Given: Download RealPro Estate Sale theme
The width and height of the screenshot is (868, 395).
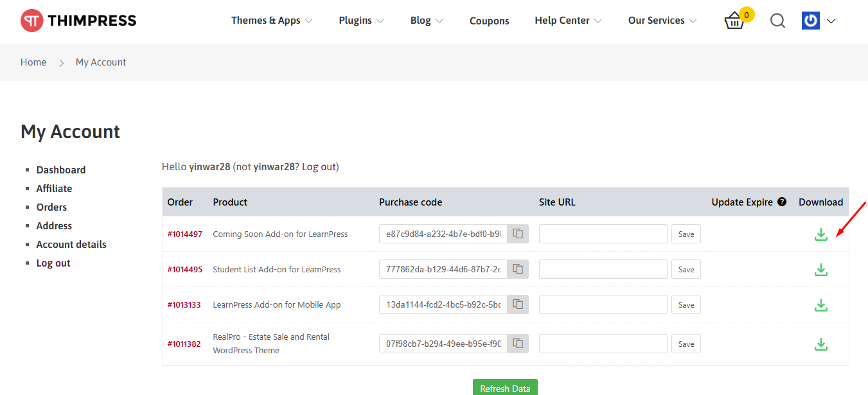Looking at the screenshot, I should [x=820, y=344].
